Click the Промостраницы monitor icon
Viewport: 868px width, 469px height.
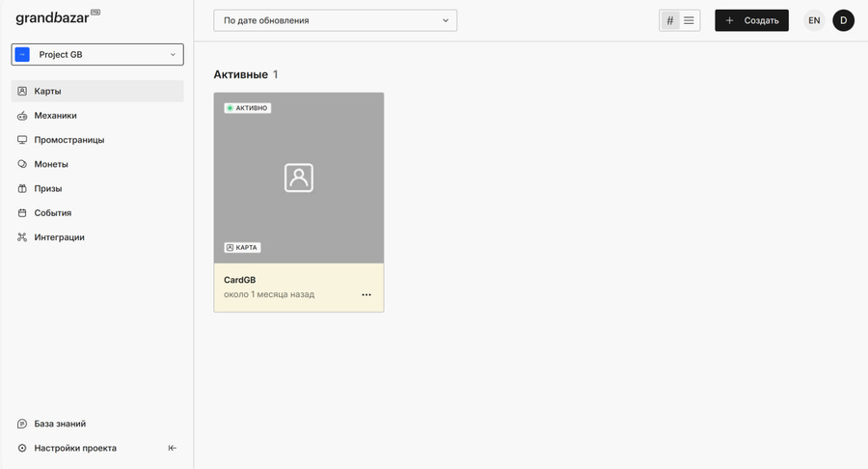(x=22, y=140)
